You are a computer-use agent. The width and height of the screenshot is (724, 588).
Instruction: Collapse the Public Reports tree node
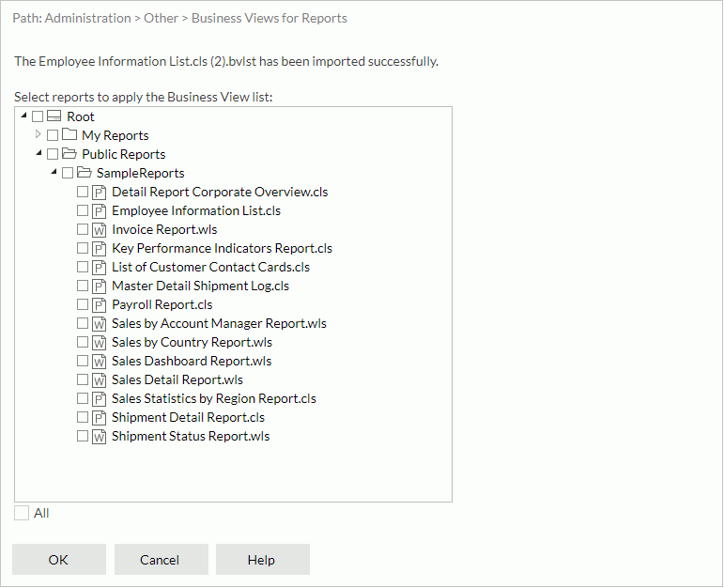pos(39,154)
